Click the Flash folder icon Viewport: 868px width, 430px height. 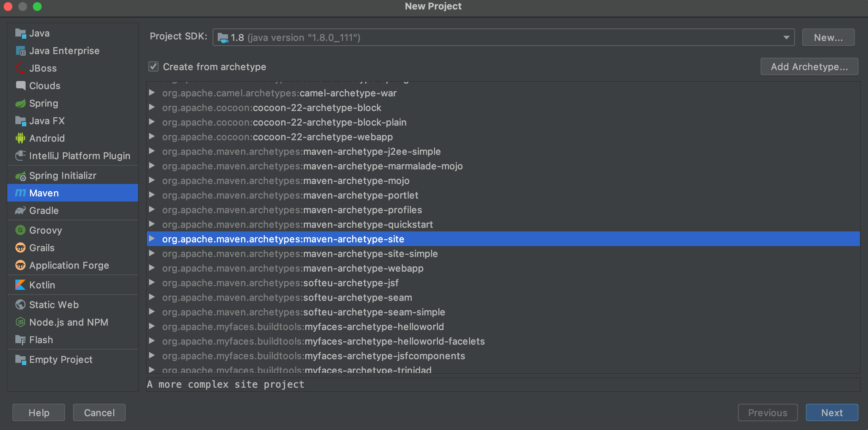tap(20, 340)
